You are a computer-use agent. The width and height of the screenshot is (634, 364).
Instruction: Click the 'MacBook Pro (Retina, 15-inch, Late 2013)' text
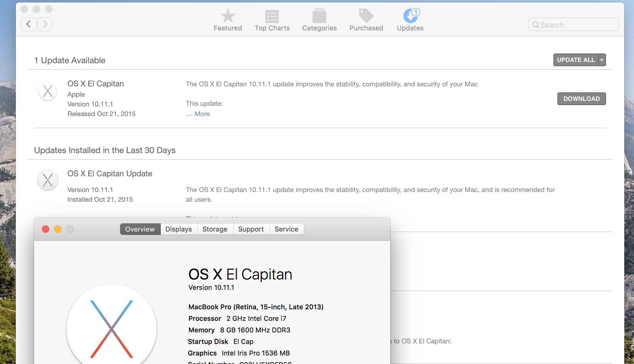tap(256, 307)
